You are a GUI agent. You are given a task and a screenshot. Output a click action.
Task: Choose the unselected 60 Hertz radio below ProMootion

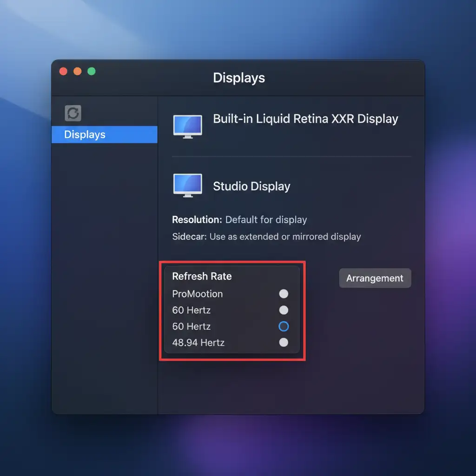point(283,310)
